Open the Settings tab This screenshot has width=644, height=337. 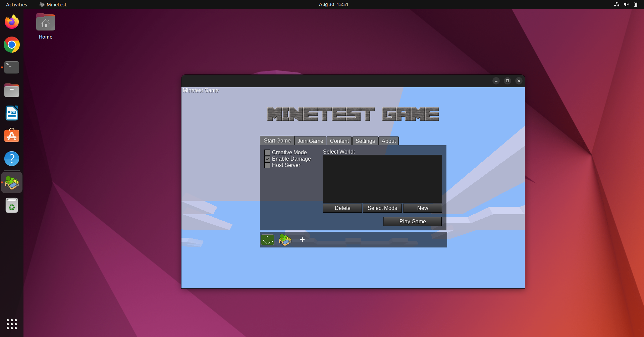point(365,141)
